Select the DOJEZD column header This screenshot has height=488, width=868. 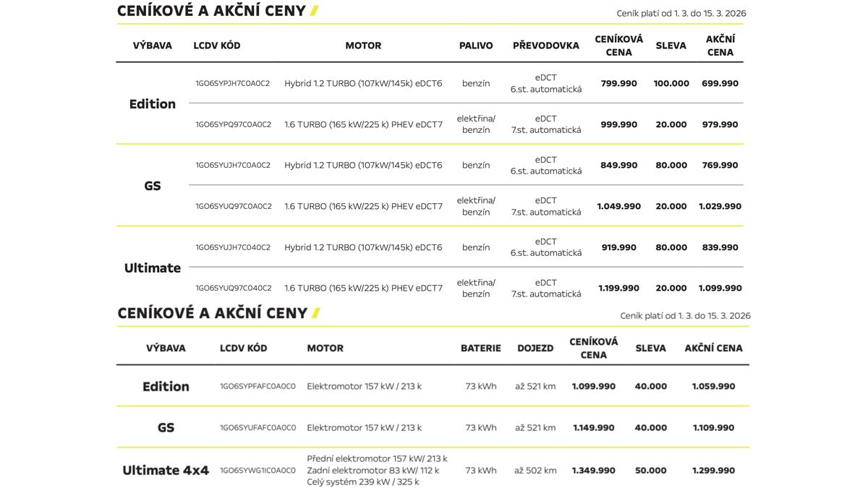[535, 348]
